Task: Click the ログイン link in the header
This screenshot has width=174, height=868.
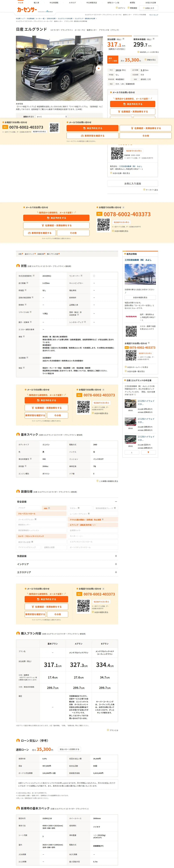Action: click(121, 8)
